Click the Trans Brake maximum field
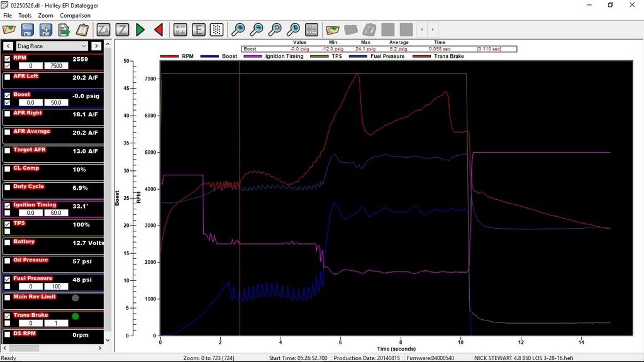 coord(56,324)
